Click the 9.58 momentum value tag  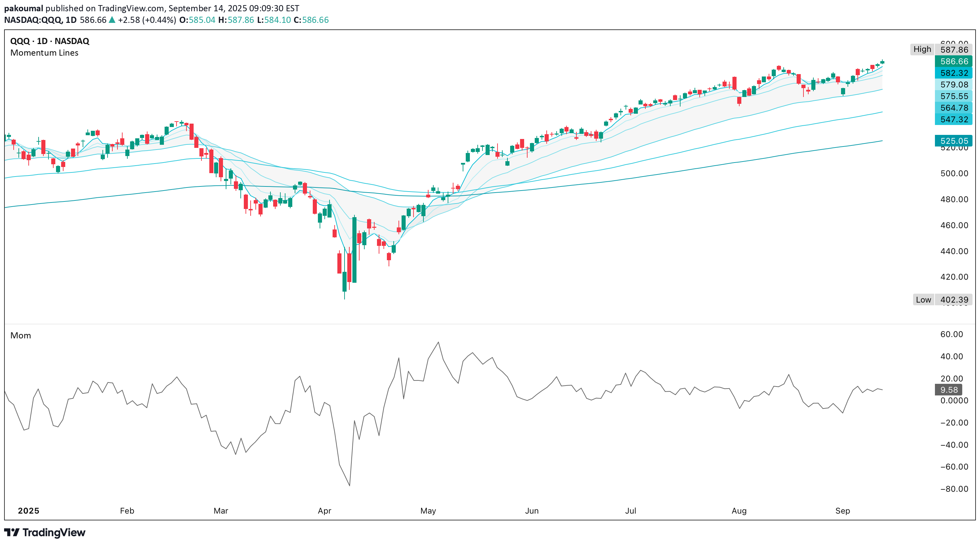pos(949,390)
